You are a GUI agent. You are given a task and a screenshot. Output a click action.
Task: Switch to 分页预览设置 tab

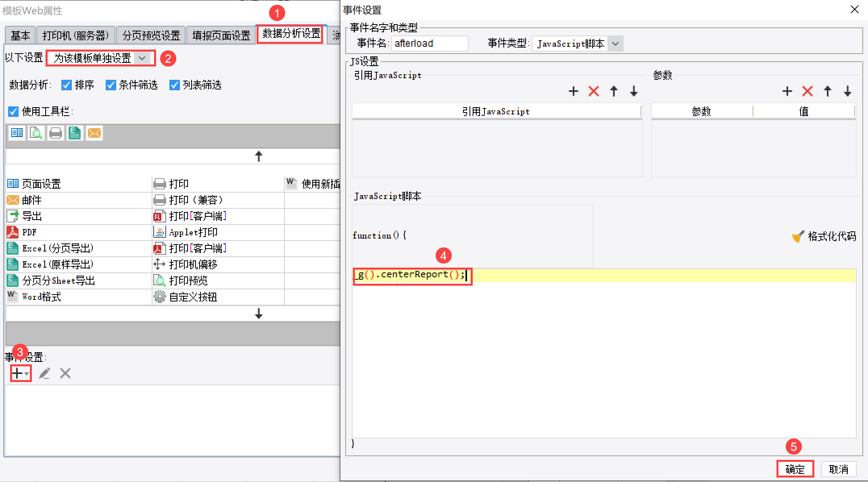click(x=151, y=35)
